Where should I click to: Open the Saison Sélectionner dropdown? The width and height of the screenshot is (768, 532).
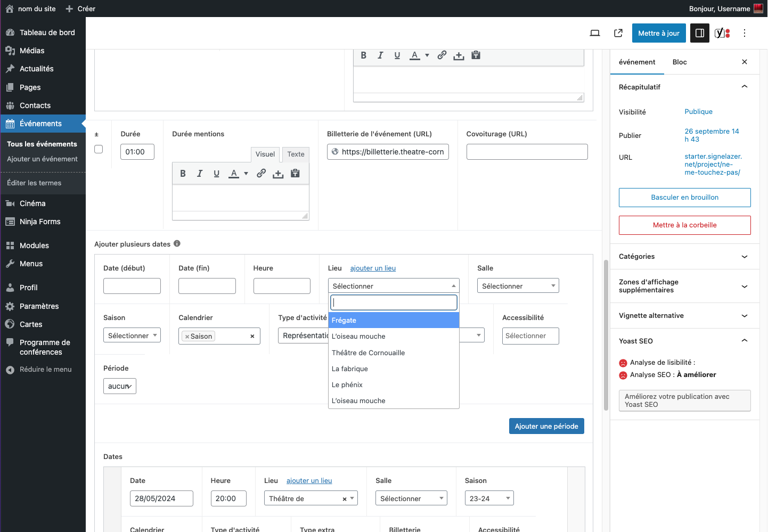(132, 335)
